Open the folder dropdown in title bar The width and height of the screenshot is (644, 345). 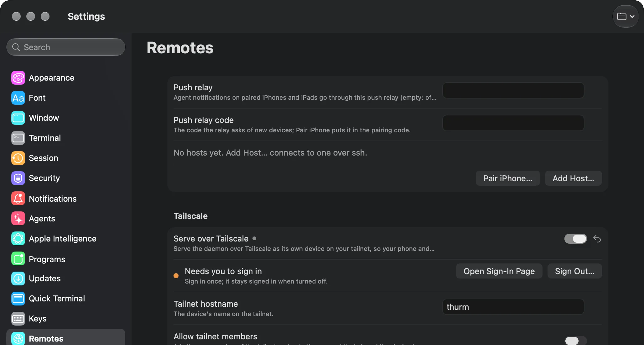(x=626, y=16)
